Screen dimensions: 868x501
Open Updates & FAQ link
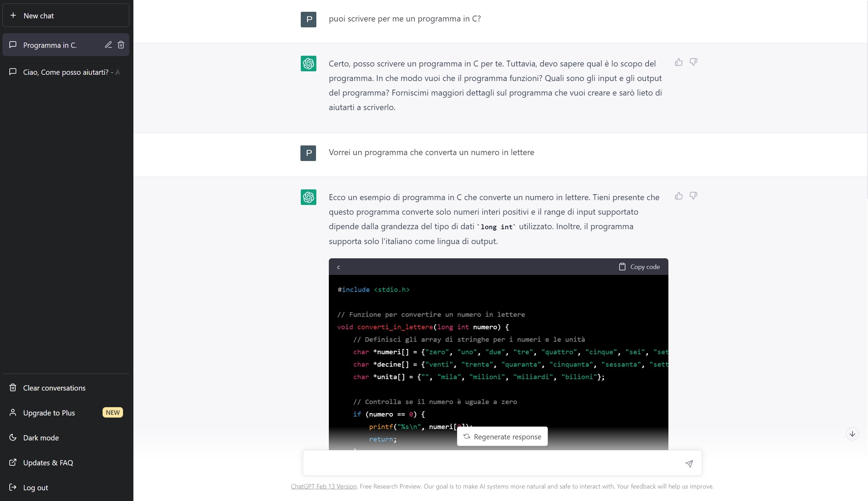tap(48, 463)
